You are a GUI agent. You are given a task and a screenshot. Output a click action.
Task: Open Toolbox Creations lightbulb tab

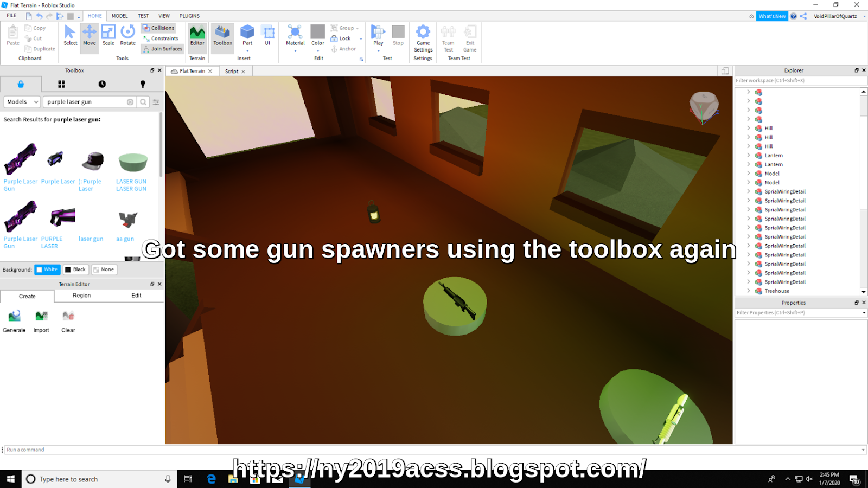click(143, 84)
